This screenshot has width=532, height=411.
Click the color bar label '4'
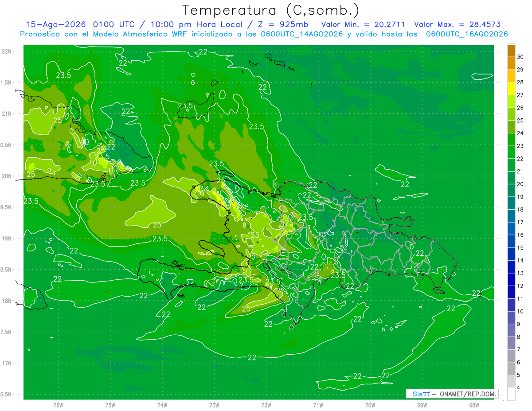point(519,388)
